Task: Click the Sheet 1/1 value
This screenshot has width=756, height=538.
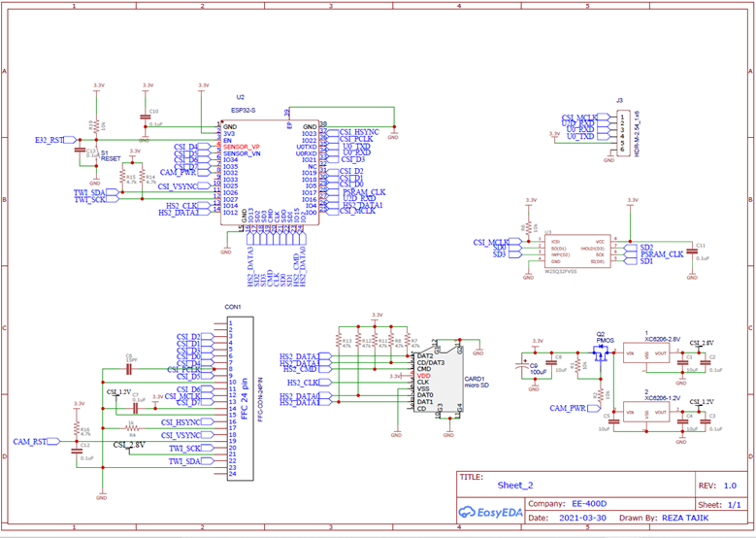Action: click(x=734, y=505)
